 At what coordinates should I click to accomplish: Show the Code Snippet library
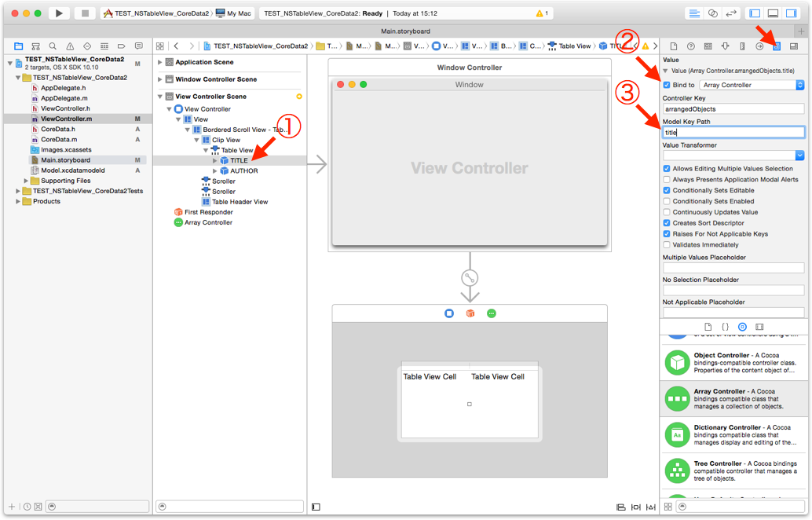pos(725,327)
